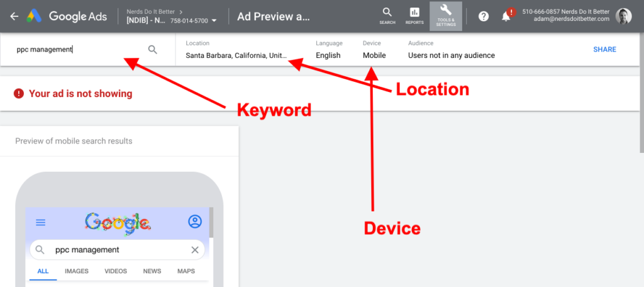Image resolution: width=644 pixels, height=287 pixels.
Task: Click the red error icon beside ad status
Action: [19, 94]
